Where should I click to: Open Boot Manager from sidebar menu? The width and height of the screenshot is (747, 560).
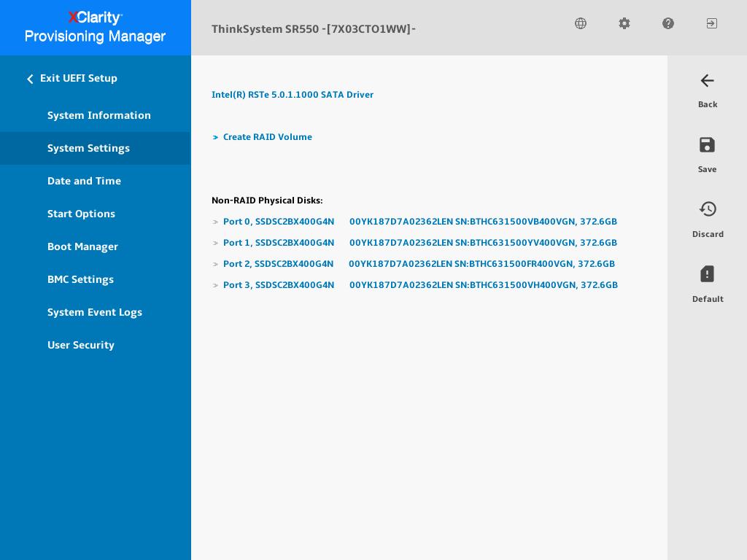[x=82, y=246]
